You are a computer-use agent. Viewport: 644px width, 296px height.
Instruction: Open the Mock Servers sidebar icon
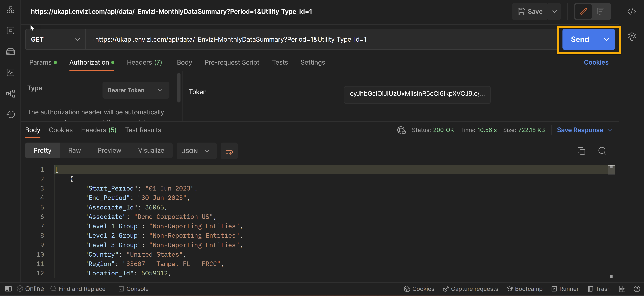[11, 51]
